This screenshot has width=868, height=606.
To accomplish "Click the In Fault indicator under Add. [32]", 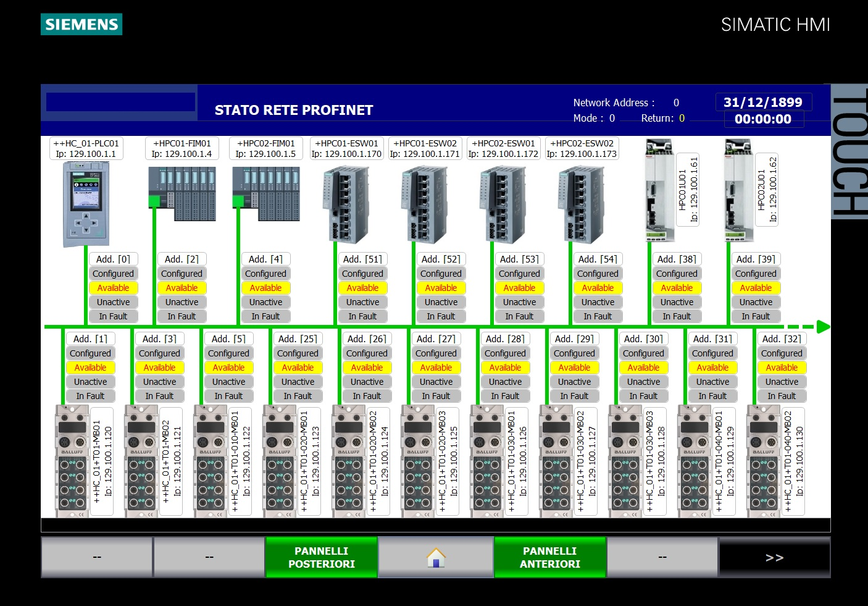I will 782,396.
